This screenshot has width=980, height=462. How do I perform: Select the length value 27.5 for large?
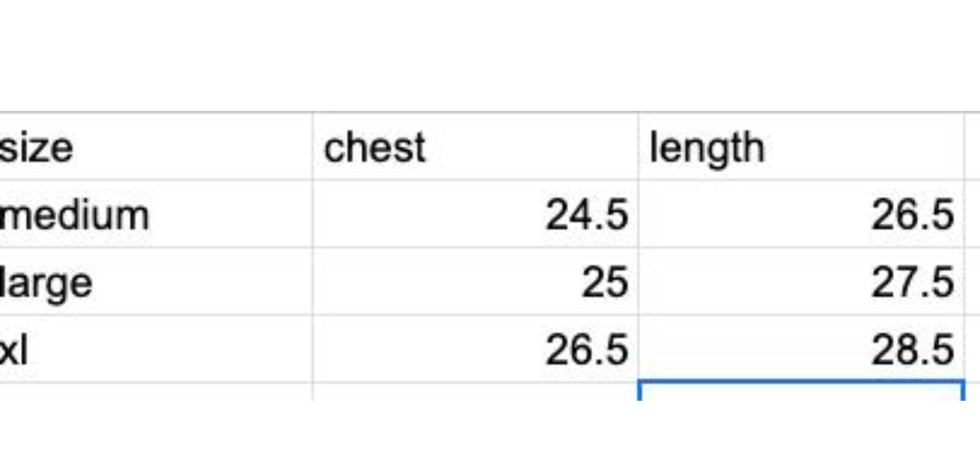point(800,281)
